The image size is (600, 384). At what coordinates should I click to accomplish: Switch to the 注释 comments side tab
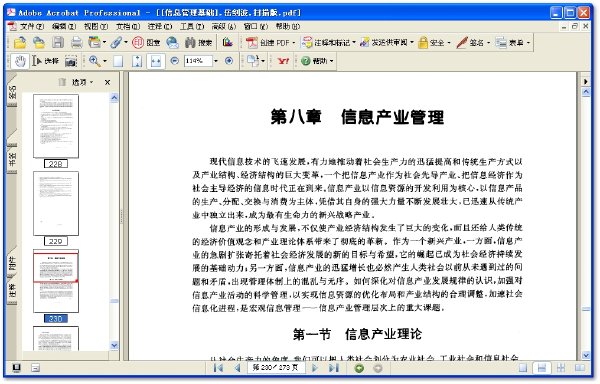[12, 292]
